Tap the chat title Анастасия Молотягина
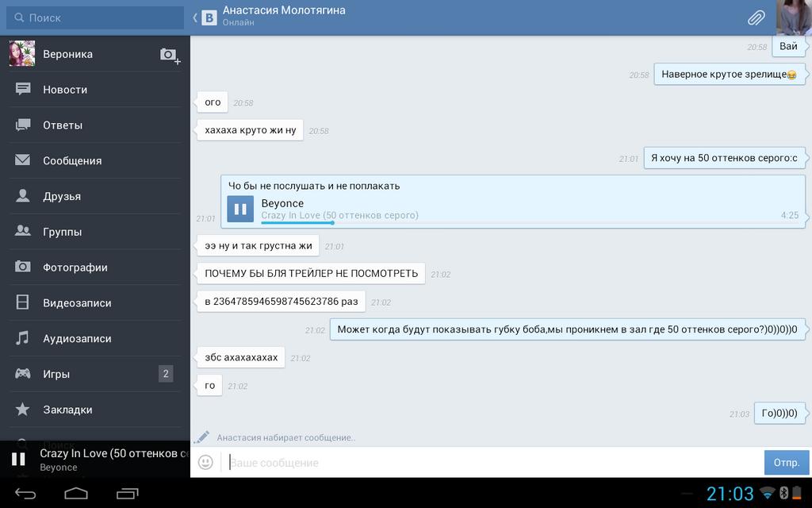This screenshot has height=508, width=812. 284,10
